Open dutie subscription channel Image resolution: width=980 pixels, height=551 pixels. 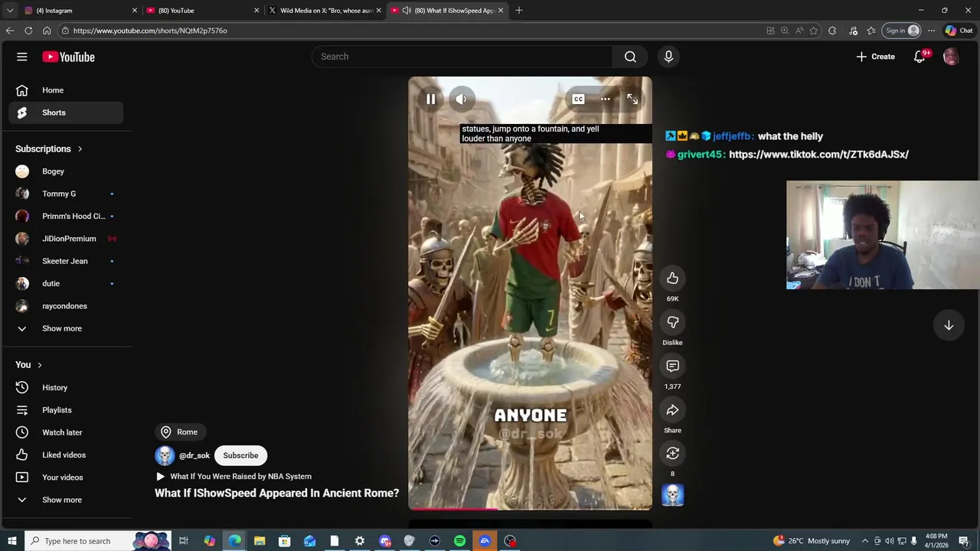pyautogui.click(x=66, y=283)
